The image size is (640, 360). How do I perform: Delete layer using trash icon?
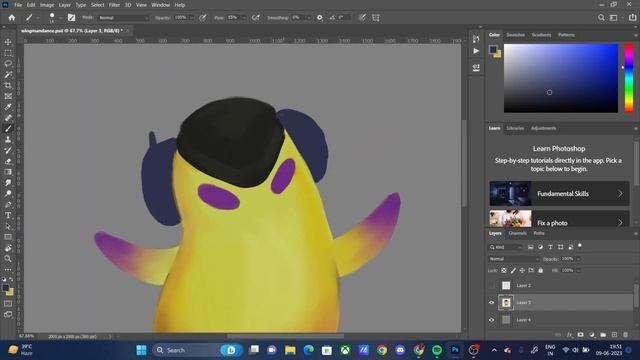(x=625, y=335)
